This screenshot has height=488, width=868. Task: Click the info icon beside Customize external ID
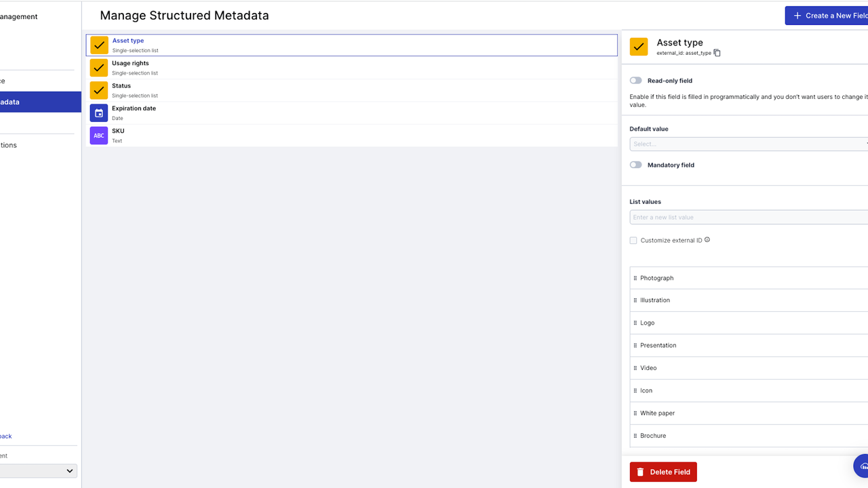pos(707,240)
